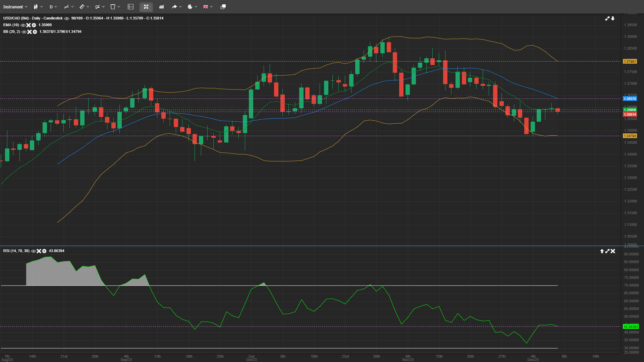The width and height of the screenshot is (644, 362).
Task: Maximize the main price chart pane
Action: click(x=607, y=18)
